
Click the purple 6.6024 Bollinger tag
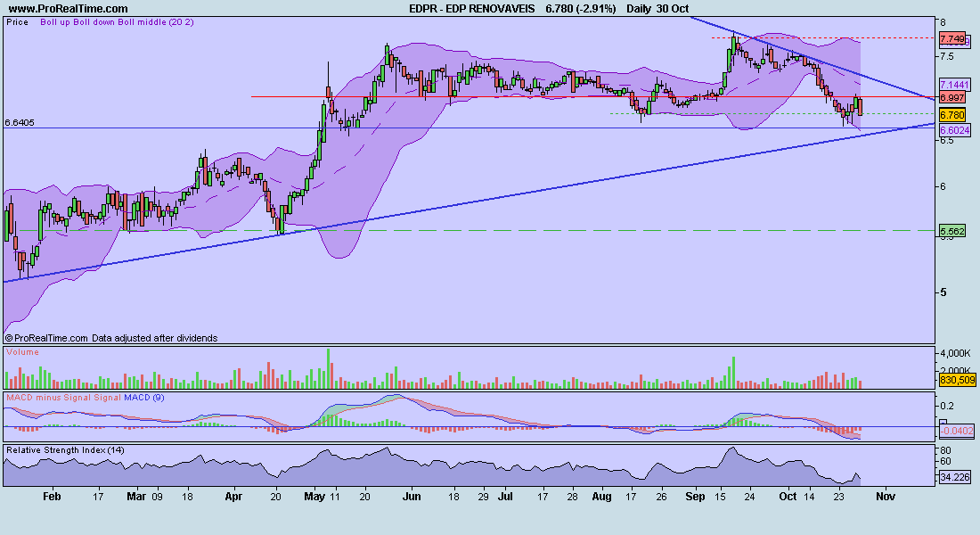[x=954, y=130]
